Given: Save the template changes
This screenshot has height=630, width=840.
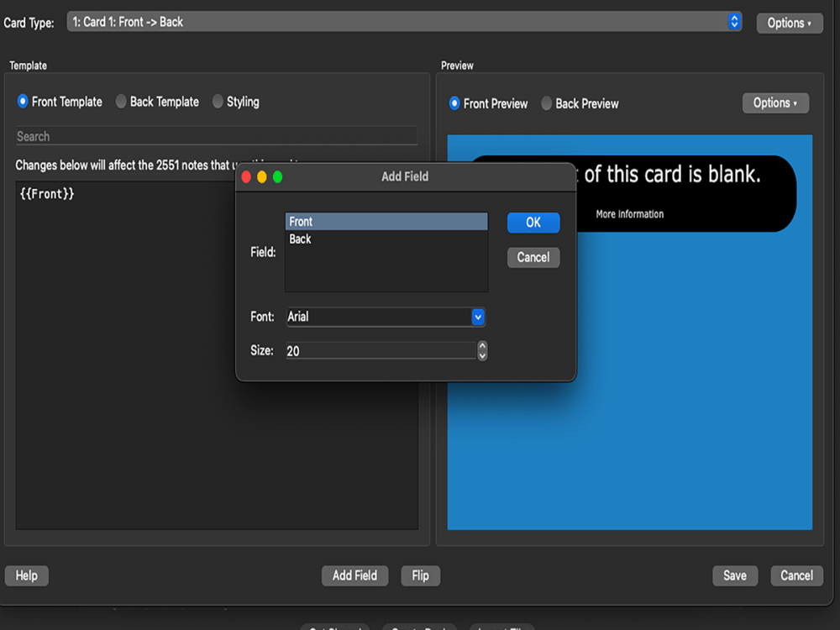Looking at the screenshot, I should (734, 575).
